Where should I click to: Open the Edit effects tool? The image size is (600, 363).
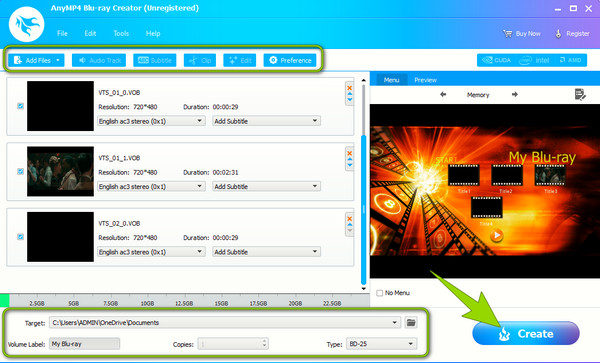(240, 60)
